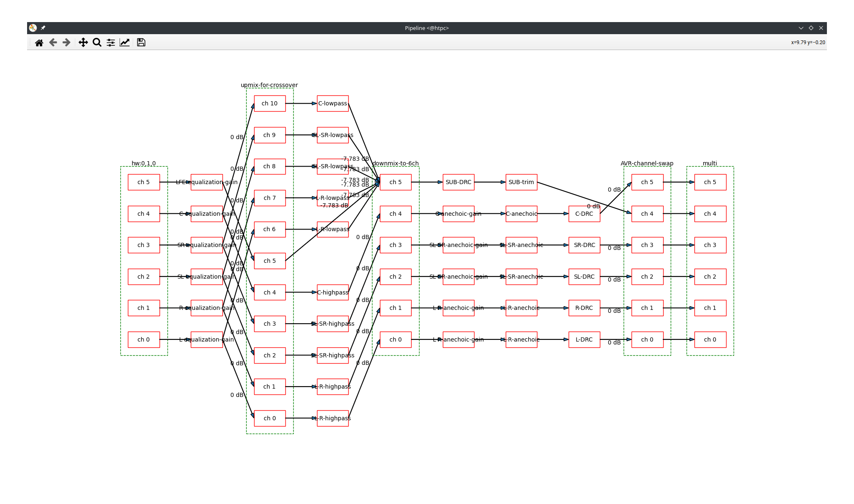The height and width of the screenshot is (504, 854).
Task: Reset the view with the Home icon
Action: pyautogui.click(x=39, y=42)
